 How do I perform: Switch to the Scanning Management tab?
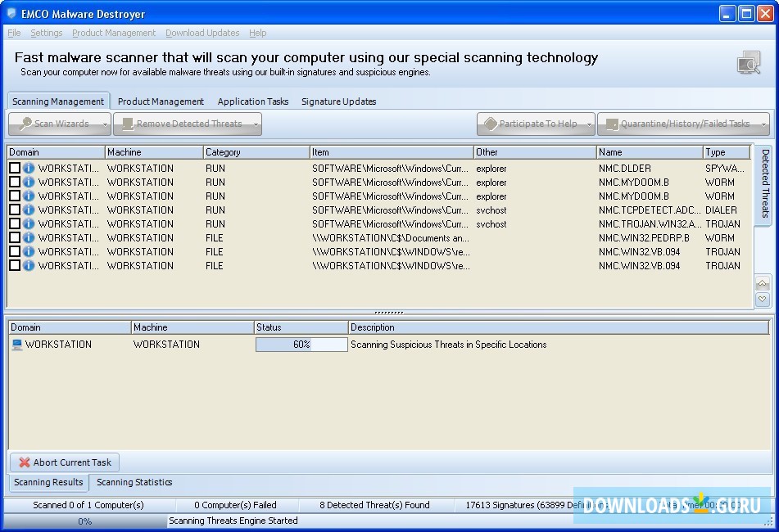pos(58,101)
